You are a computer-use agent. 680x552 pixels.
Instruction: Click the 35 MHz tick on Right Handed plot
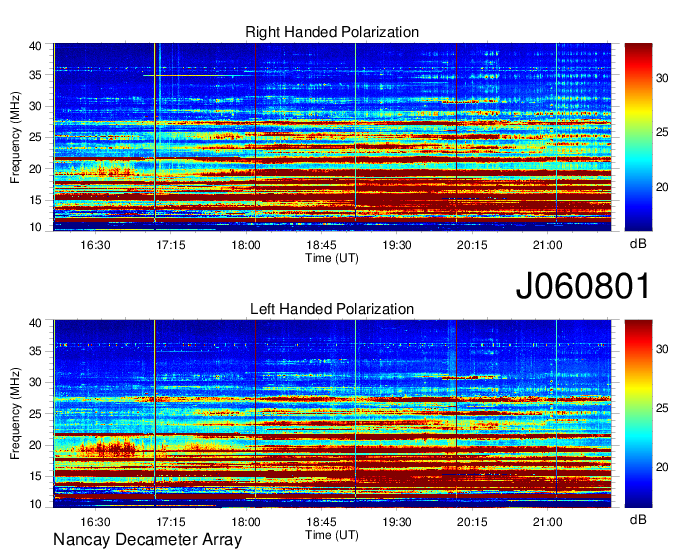coord(35,75)
